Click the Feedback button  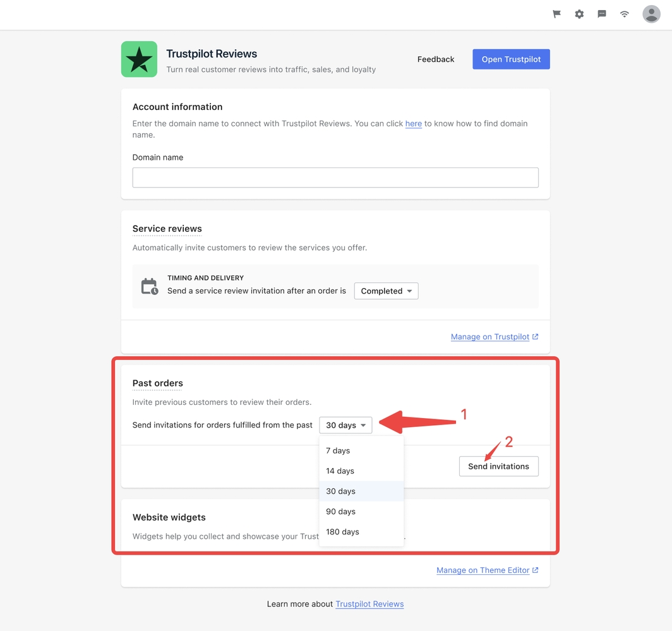point(435,59)
